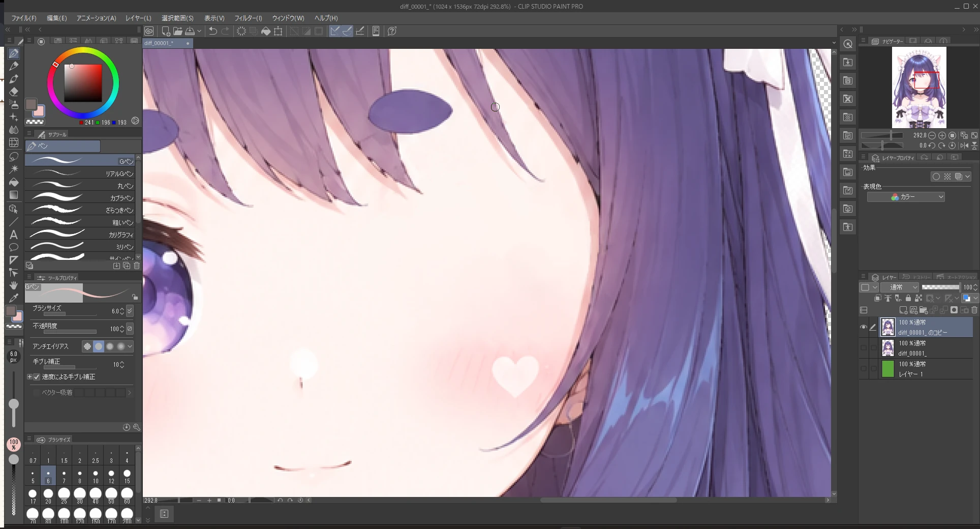Click the Delete sub tool trash icon
Image resolution: width=980 pixels, height=529 pixels.
click(x=137, y=266)
